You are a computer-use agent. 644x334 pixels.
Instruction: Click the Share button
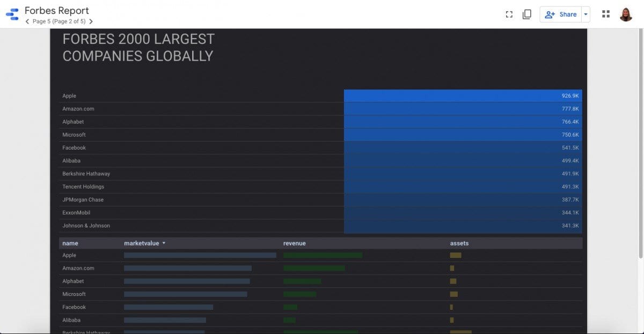pyautogui.click(x=561, y=14)
